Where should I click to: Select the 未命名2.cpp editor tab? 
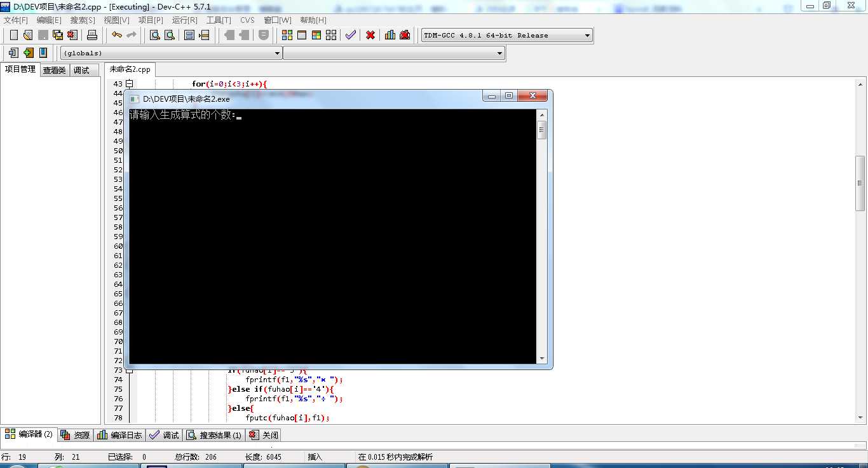pyautogui.click(x=130, y=69)
